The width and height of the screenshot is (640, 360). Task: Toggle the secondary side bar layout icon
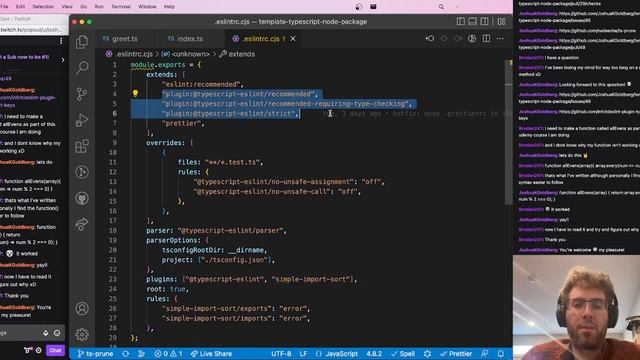pos(484,22)
